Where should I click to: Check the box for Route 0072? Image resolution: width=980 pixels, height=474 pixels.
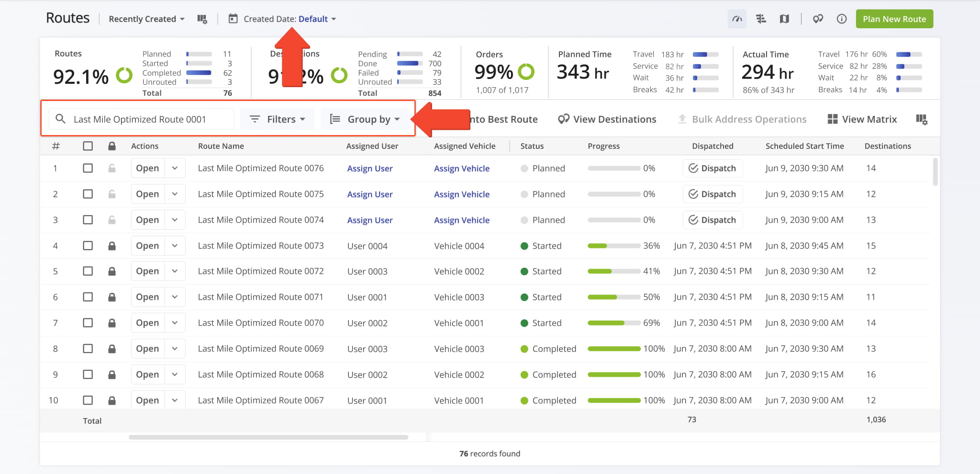[88, 271]
